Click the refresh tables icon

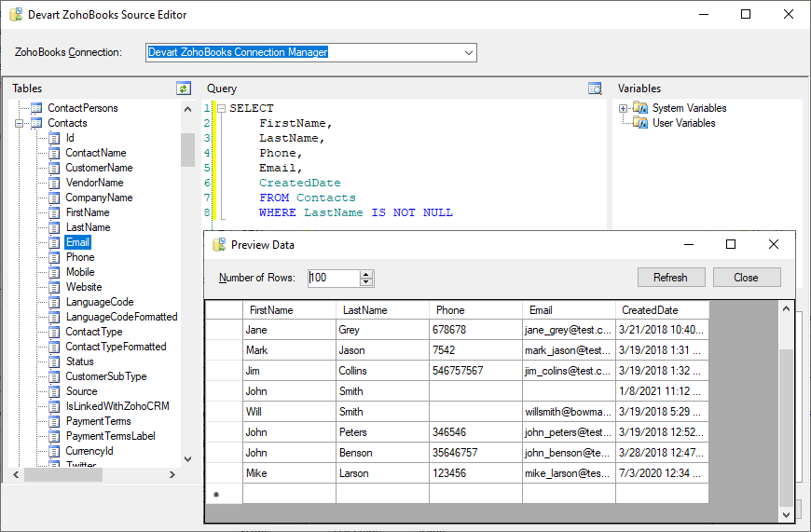[x=184, y=89]
